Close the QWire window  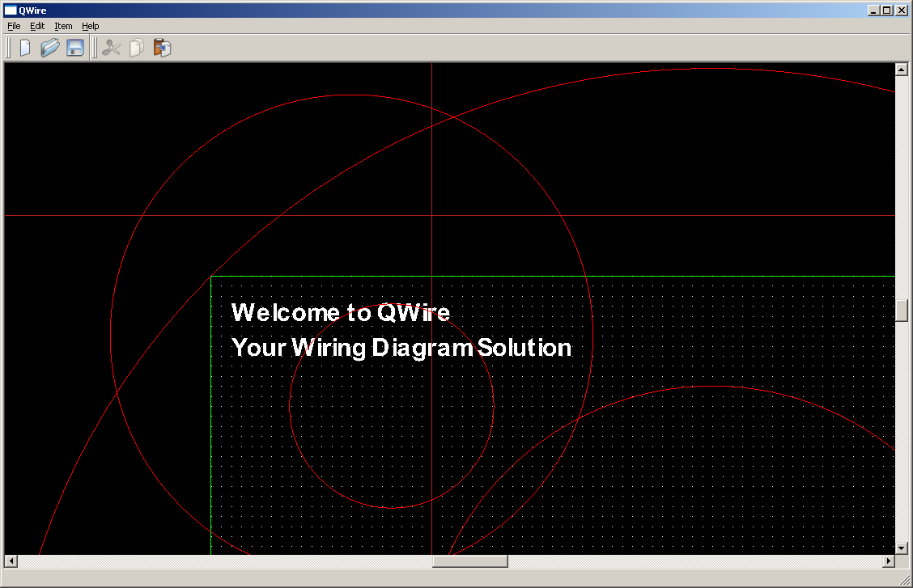pos(902,10)
